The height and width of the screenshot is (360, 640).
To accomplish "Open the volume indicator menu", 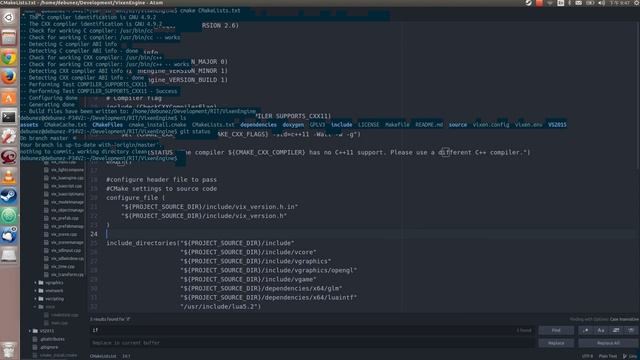I will (602, 3).
